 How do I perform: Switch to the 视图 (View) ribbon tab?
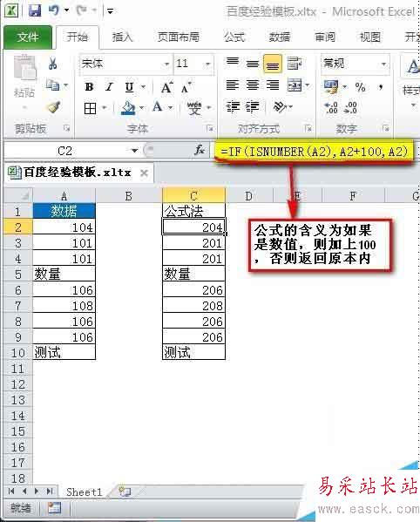pos(370,37)
